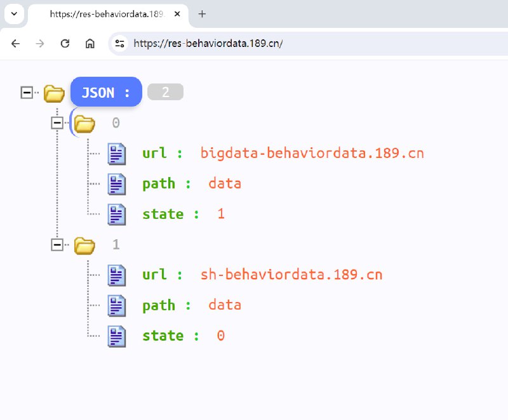Open site information icon in address bar
This screenshot has height=420, width=508.
[x=119, y=43]
